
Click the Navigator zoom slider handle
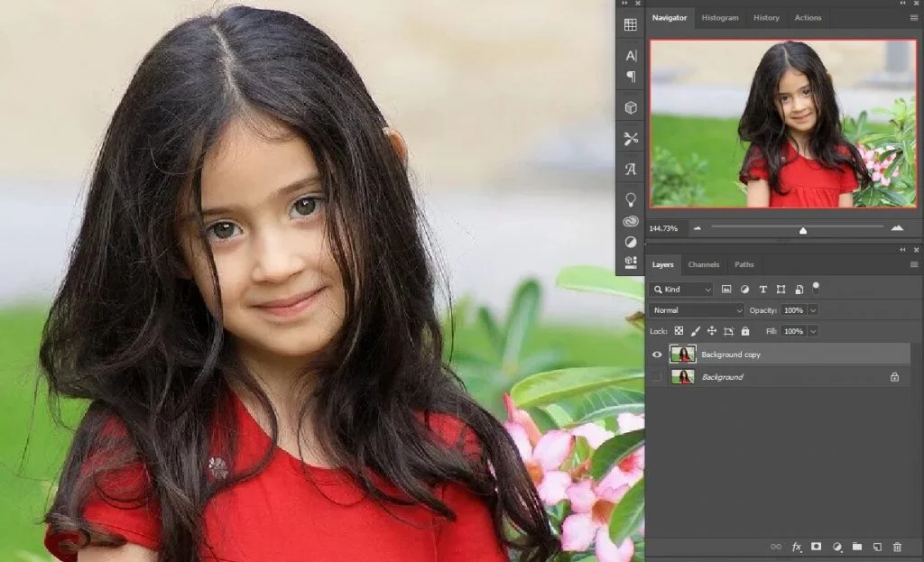click(802, 230)
